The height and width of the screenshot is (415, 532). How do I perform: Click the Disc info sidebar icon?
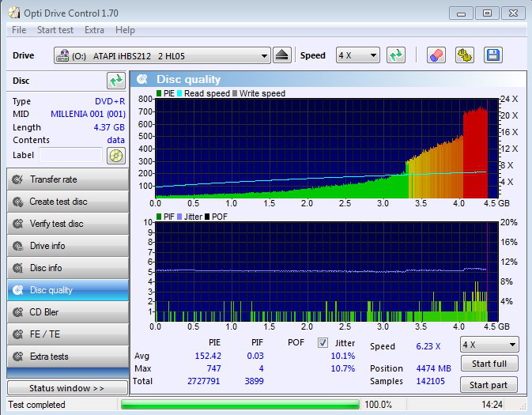17,268
